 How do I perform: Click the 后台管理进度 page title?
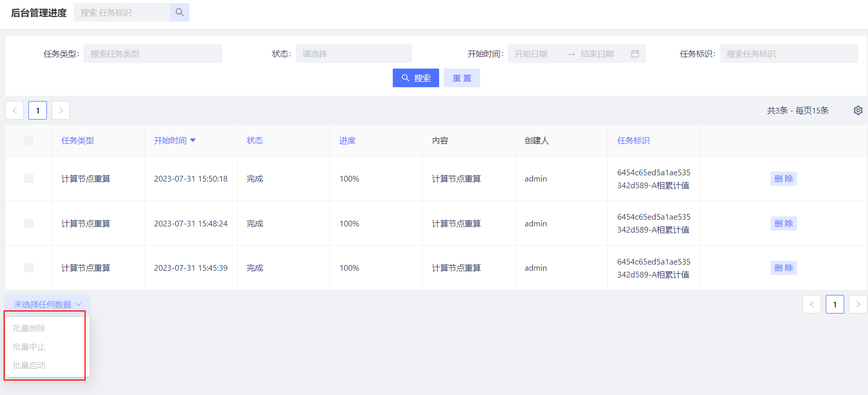pos(39,12)
